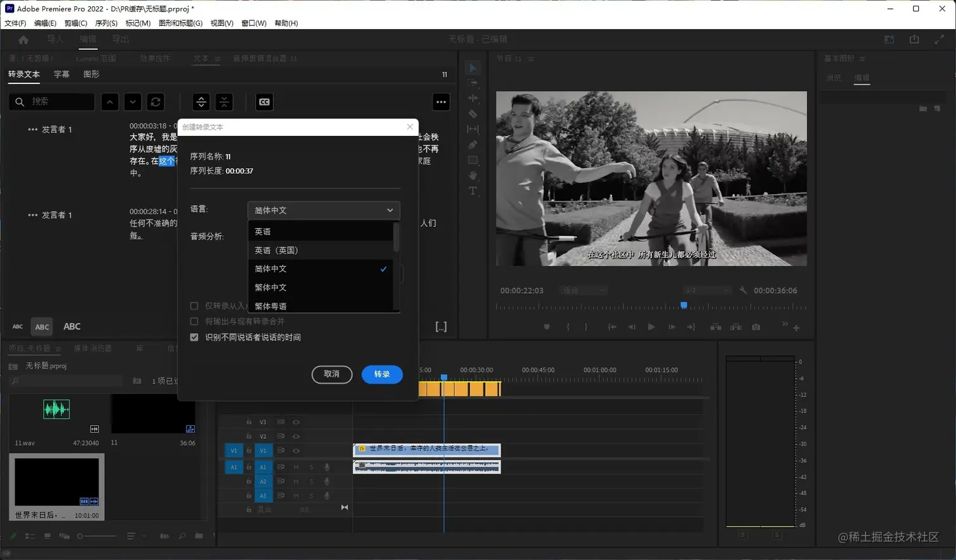Enable 将输出与现有转录合并 checkbox
The image size is (956, 560).
click(x=194, y=321)
